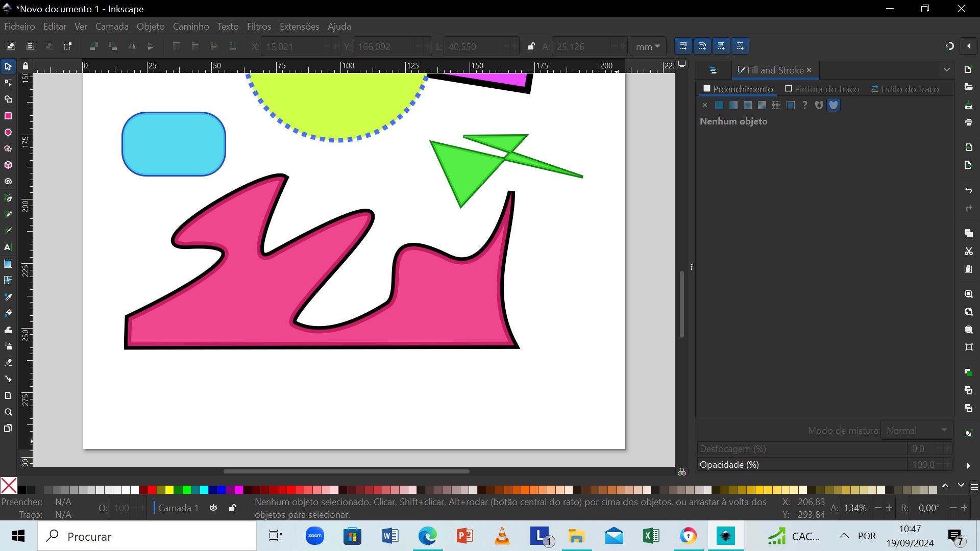980x551 pixels.
Task: Toggle move patterns with objects
Action: click(x=740, y=46)
